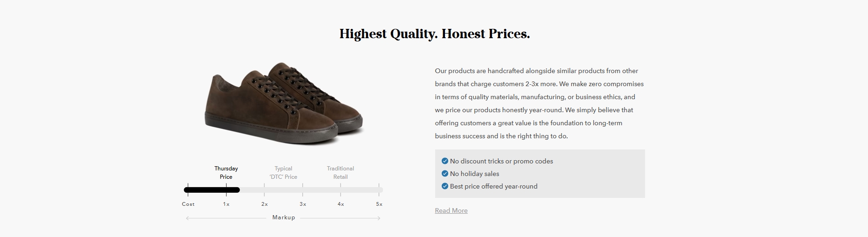This screenshot has height=237, width=868.
Task: Click the Markup label below the scale
Action: coord(284,217)
